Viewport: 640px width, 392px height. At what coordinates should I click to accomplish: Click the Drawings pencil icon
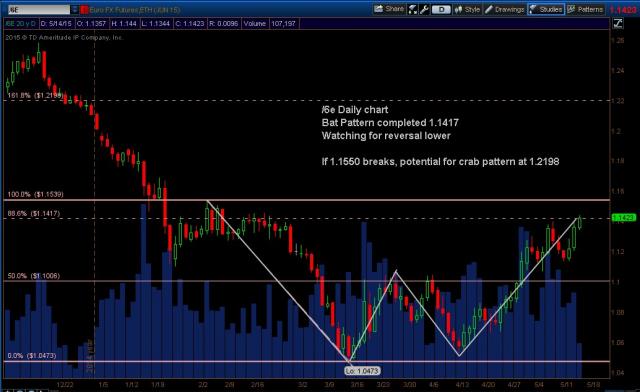489,9
